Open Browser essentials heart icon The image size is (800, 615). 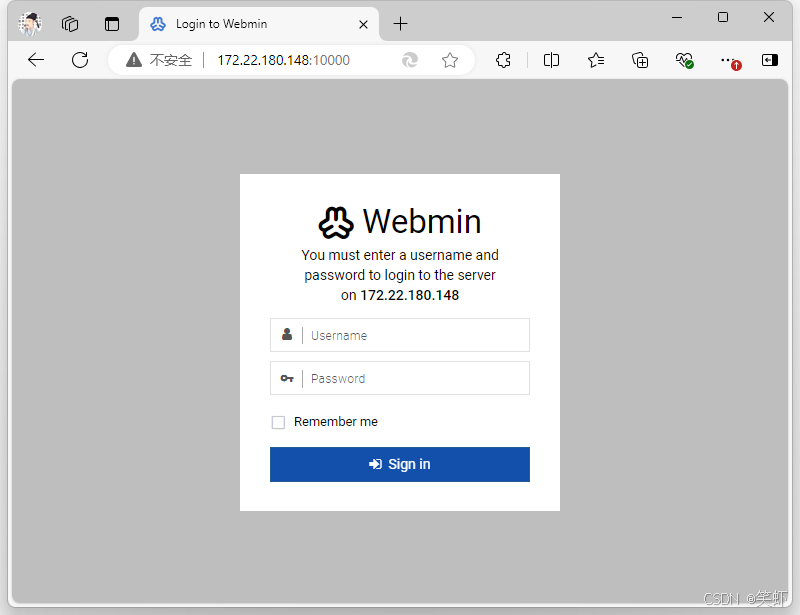(x=684, y=60)
